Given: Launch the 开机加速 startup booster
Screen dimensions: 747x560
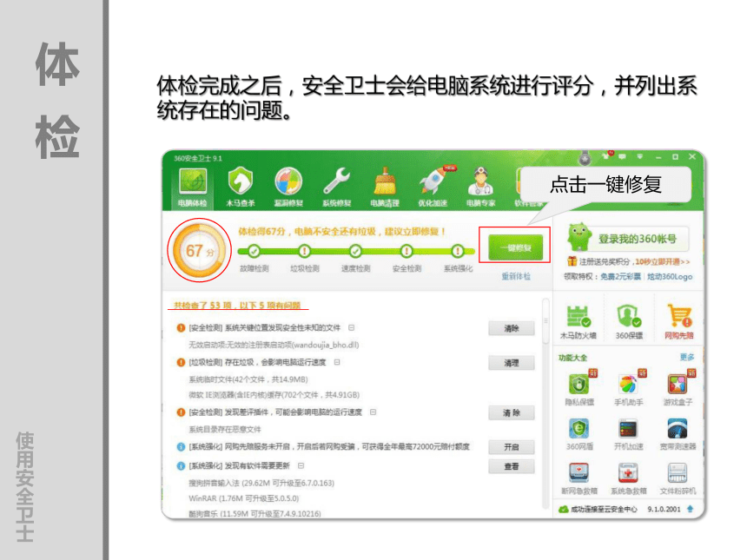Looking at the screenshot, I should tap(628, 434).
